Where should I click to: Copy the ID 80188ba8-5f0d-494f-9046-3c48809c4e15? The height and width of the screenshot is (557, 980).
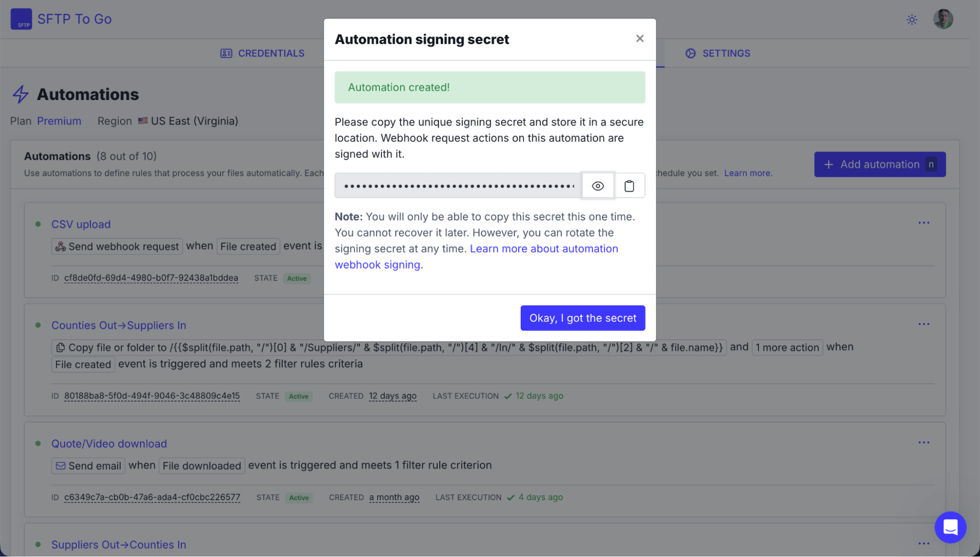tap(152, 396)
